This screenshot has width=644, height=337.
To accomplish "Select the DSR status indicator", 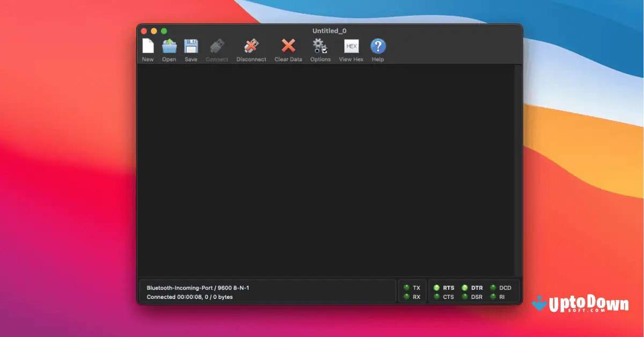I will (x=466, y=297).
